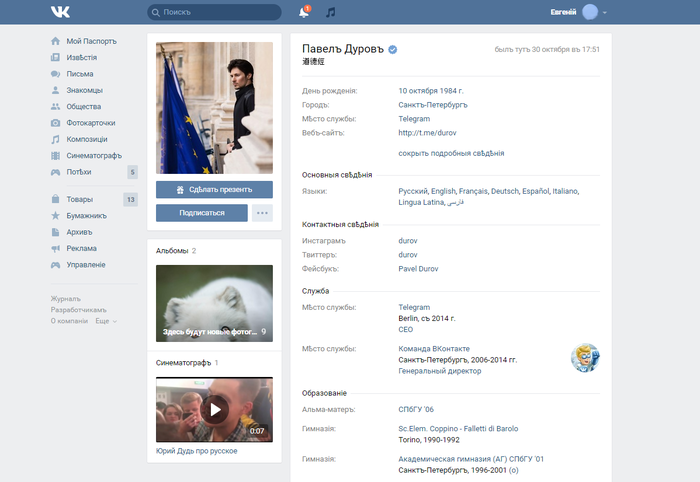Open Товары in the sidebar
Screen dimensions: 700x482
click(82, 199)
